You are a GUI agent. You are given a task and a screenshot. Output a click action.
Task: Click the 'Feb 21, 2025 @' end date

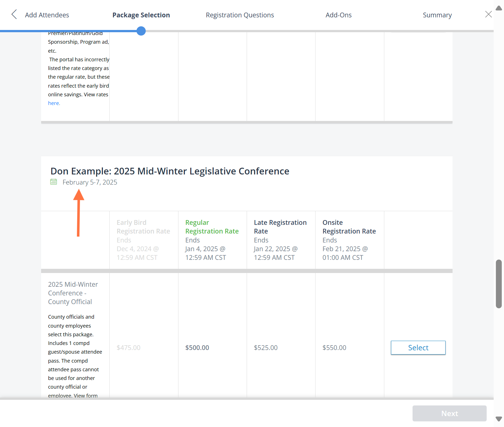(345, 249)
